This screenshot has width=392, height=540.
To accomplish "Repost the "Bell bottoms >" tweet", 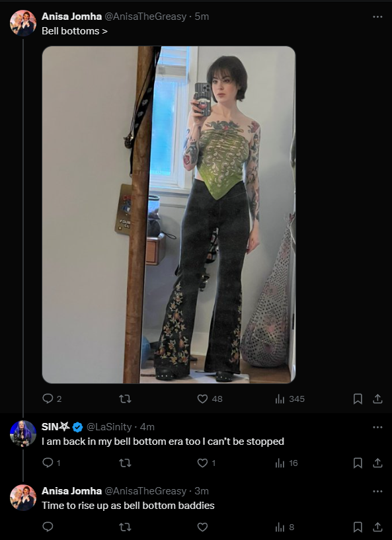I will (x=125, y=399).
